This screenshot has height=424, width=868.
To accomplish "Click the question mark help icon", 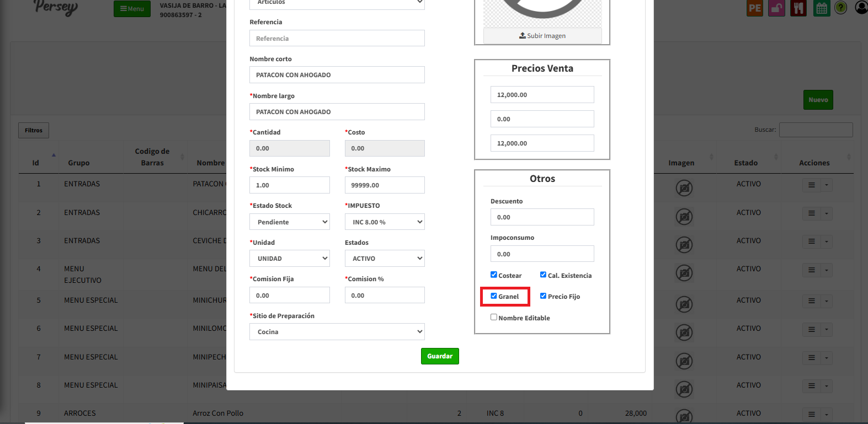I will (840, 8).
